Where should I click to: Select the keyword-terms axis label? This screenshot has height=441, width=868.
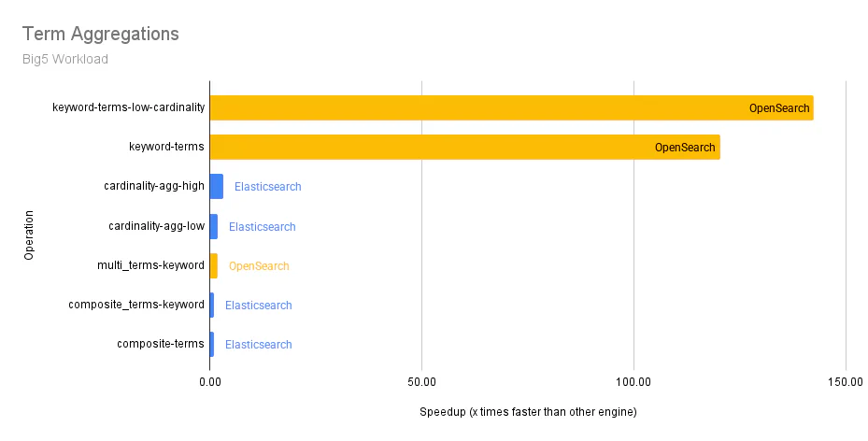[166, 148]
